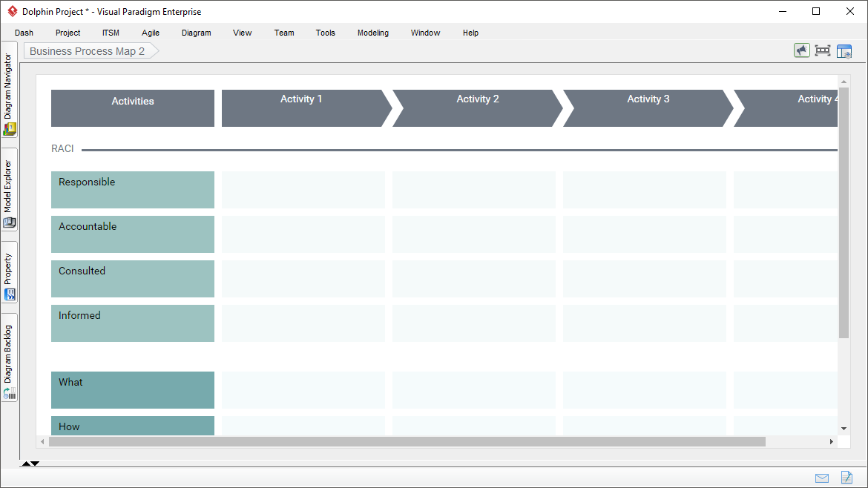The image size is (868, 488).
Task: Click the message pane collapse arrows
Action: point(30,464)
